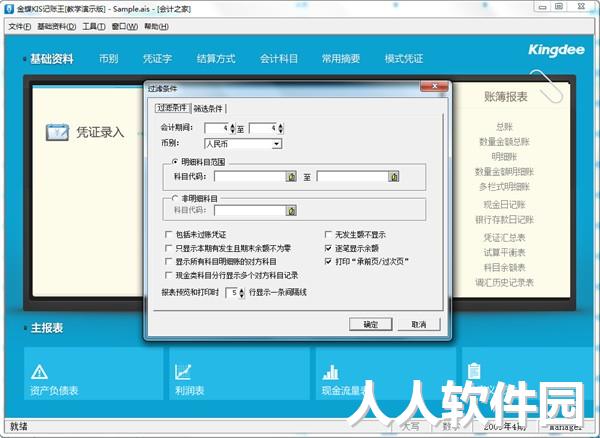Click the balance sheet warning triangle icon
The height and width of the screenshot is (438, 600).
coord(39,371)
